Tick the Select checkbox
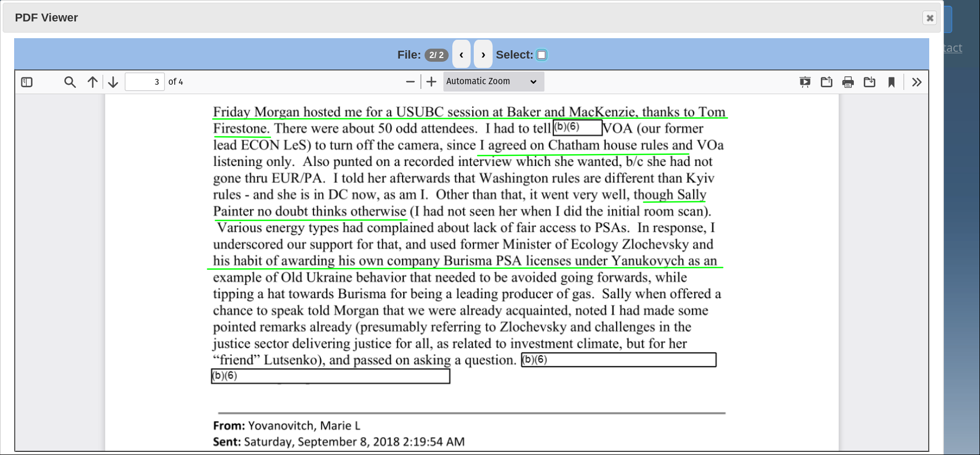The height and width of the screenshot is (455, 980). (542, 55)
